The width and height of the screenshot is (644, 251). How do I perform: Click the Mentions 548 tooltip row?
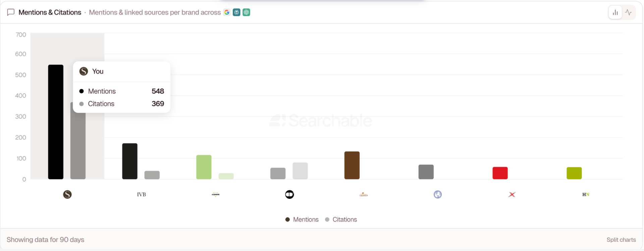121,91
